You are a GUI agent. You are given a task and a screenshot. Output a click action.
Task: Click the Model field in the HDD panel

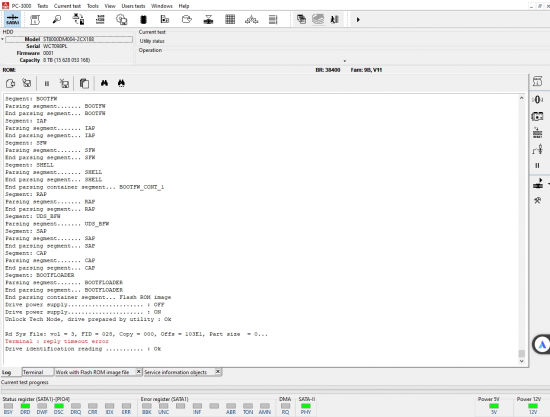tap(69, 39)
